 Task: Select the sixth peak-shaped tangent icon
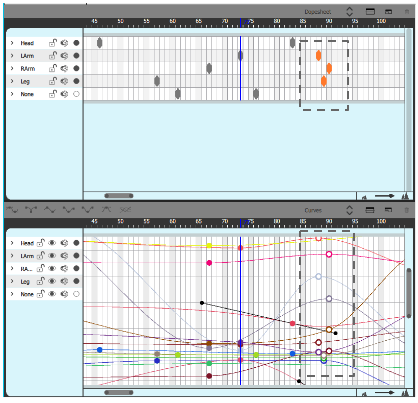(106, 210)
